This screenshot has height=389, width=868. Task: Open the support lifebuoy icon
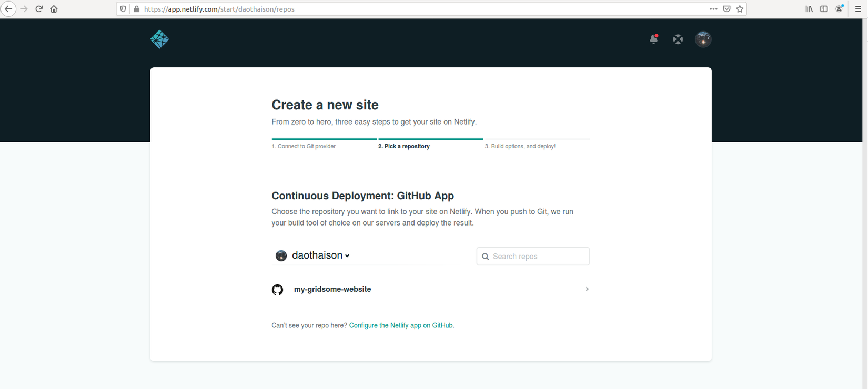pyautogui.click(x=678, y=39)
